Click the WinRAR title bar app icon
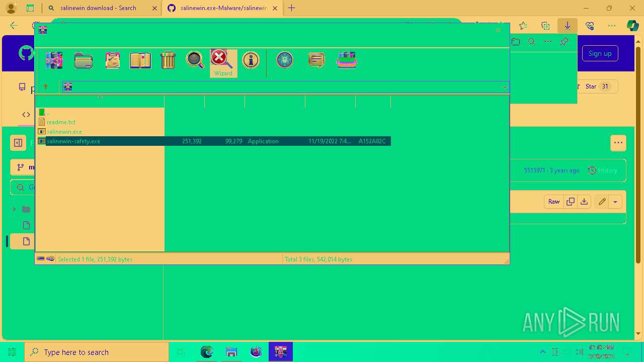Screen dimensions: 644x362 coord(43,30)
